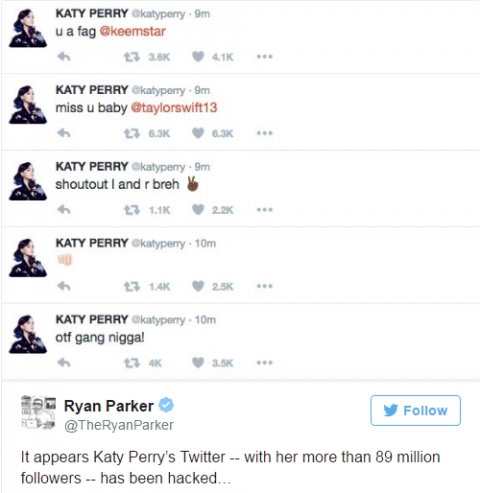The height and width of the screenshot is (493, 480).
Task: Reply to the @keemstar tweet
Action: click(64, 57)
